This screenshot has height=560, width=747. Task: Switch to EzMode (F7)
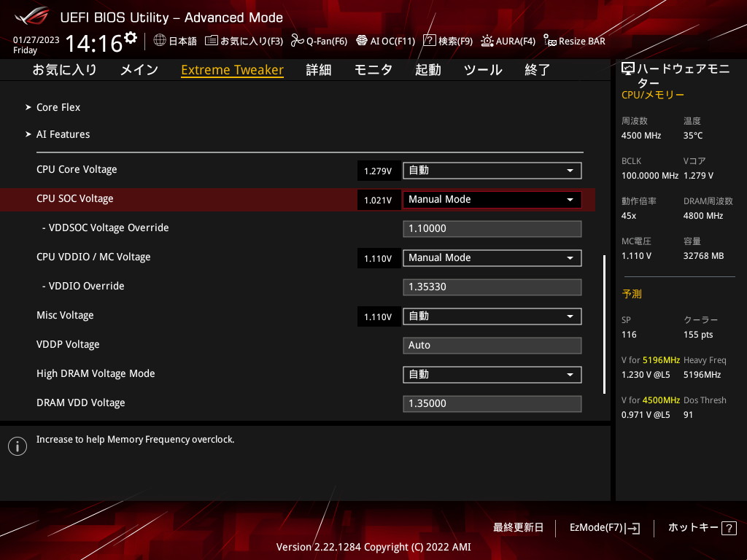point(604,528)
